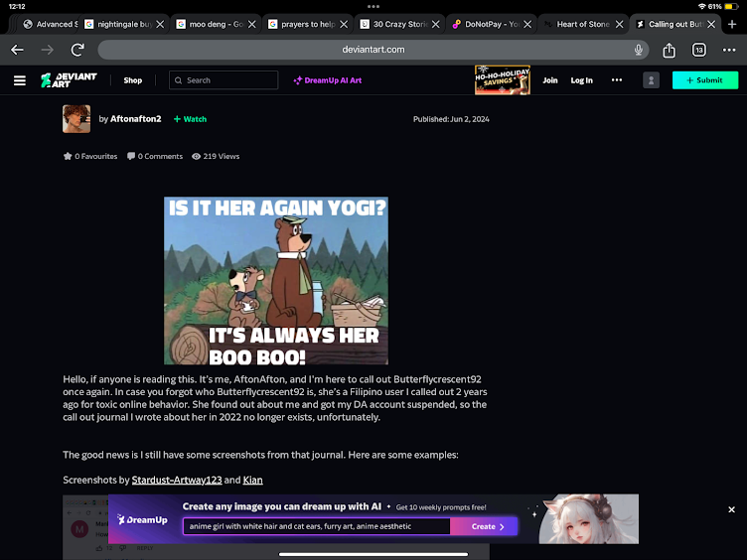Click the DeviantArt logo

(70, 80)
